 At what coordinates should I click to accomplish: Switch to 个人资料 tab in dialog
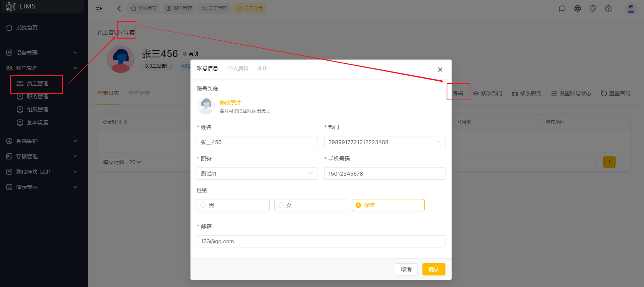point(238,68)
